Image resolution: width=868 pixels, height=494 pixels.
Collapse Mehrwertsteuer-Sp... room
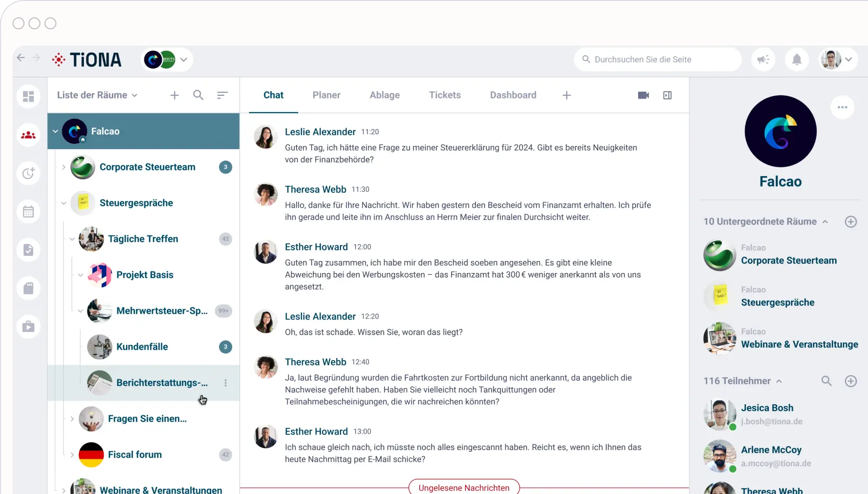point(80,311)
